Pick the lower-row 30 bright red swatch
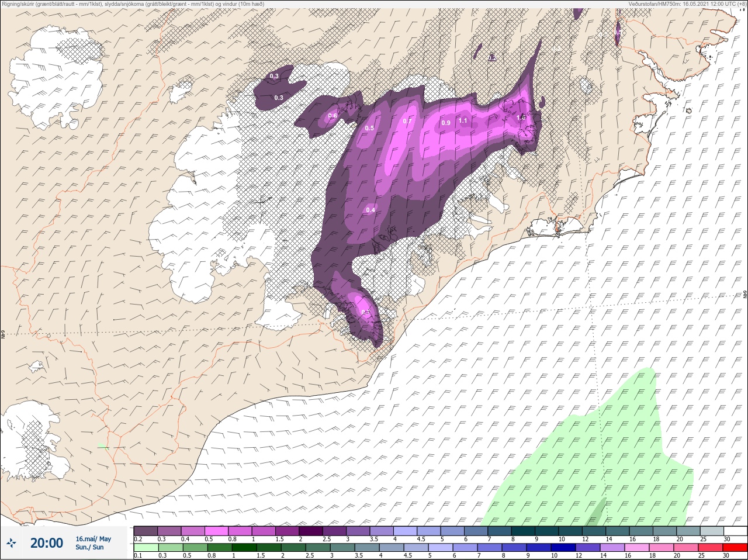This screenshot has height=560, width=748. 735,548
